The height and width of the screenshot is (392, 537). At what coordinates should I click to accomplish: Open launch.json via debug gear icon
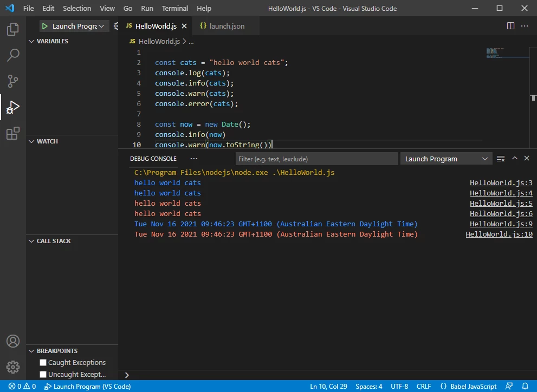coord(116,26)
